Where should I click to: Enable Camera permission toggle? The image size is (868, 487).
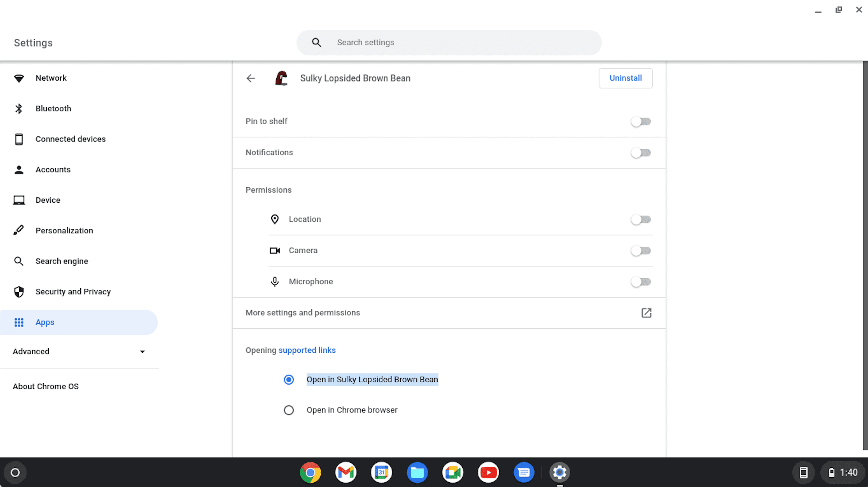click(641, 250)
